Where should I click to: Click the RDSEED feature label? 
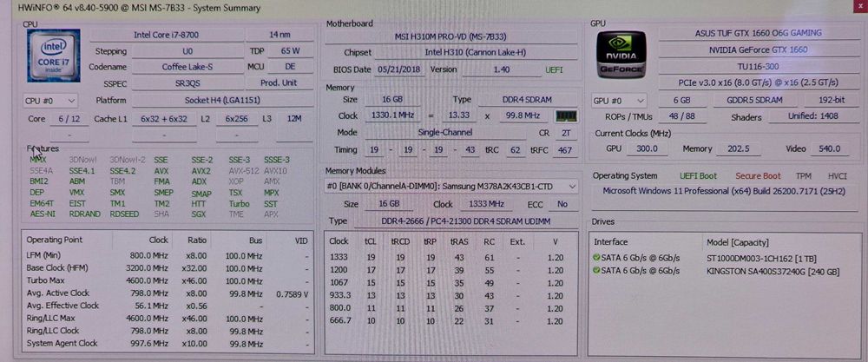point(124,214)
